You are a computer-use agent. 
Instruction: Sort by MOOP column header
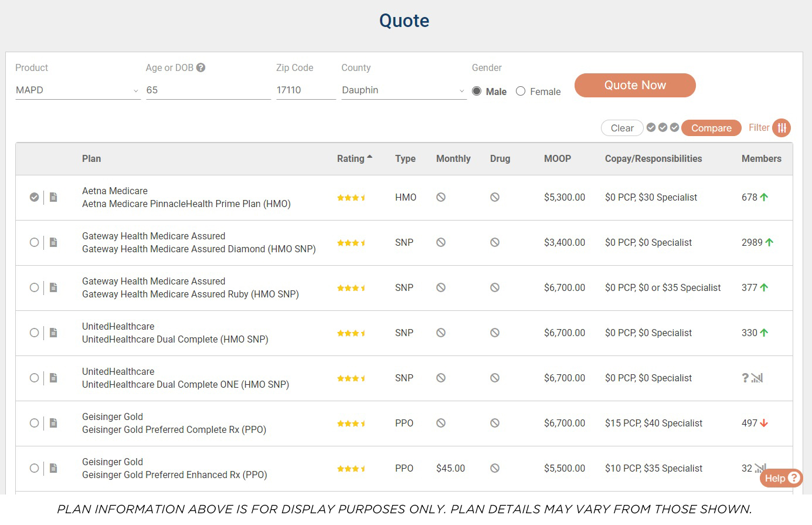pyautogui.click(x=558, y=158)
